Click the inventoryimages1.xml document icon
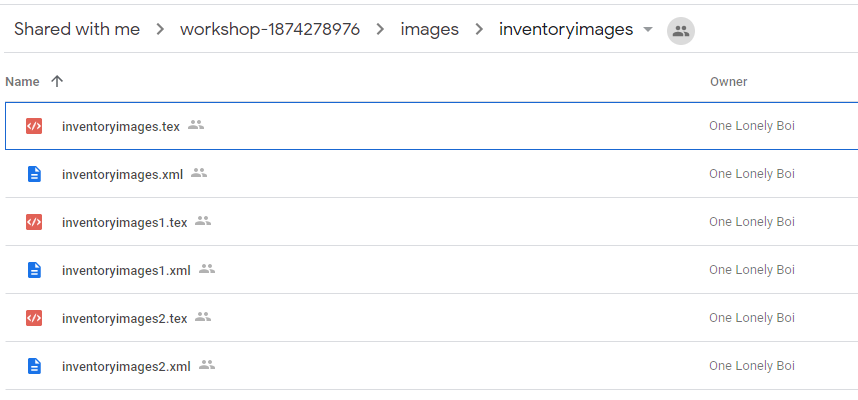Image resolution: width=858 pixels, height=400 pixels. coord(34,270)
